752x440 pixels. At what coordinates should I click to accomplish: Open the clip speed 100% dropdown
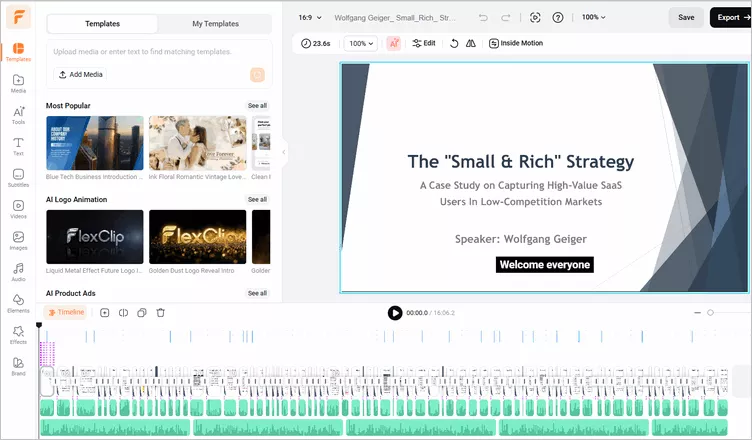click(361, 43)
